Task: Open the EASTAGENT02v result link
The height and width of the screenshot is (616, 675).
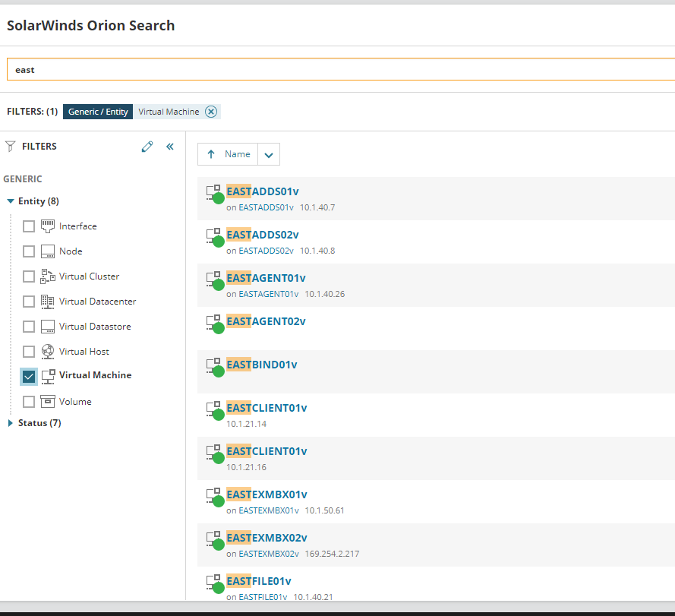Action: click(266, 321)
